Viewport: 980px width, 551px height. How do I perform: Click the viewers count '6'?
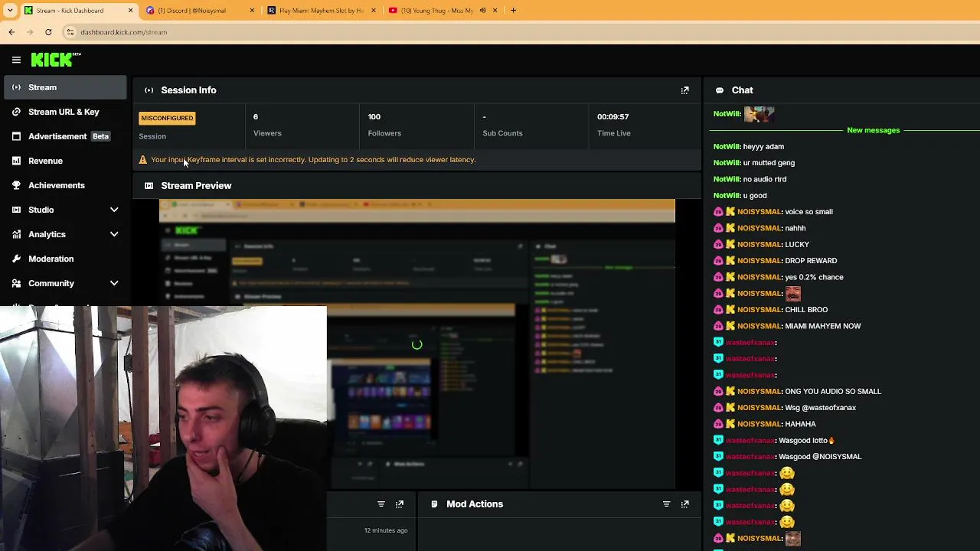point(256,116)
